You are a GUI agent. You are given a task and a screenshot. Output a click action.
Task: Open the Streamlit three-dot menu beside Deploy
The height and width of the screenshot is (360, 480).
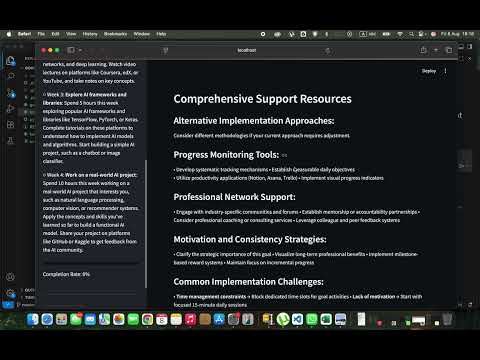click(445, 71)
